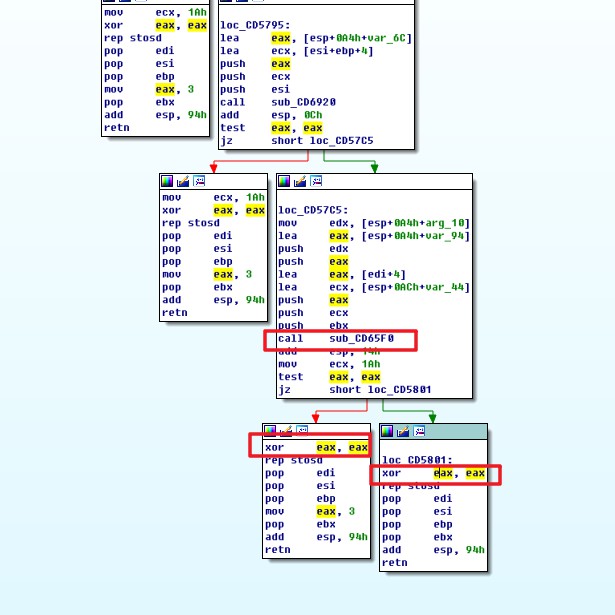
Task: Click the group nodes icon on loc_CD57C5 block
Action: (316, 181)
